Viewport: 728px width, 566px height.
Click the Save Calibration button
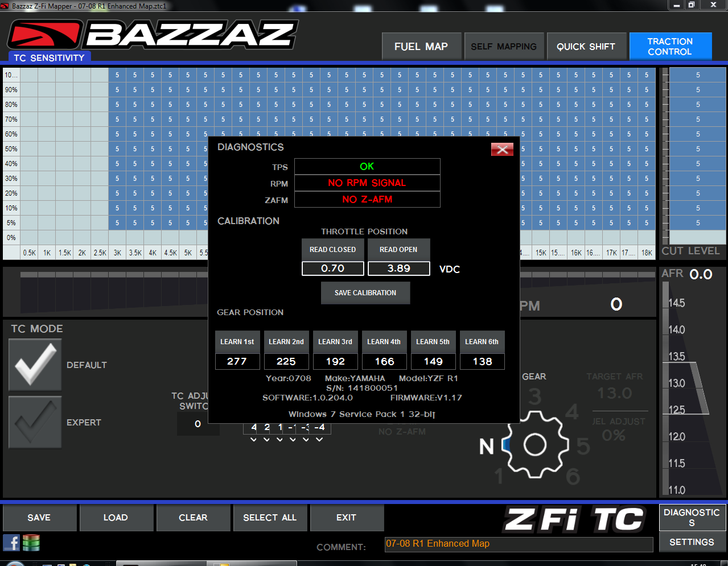[365, 293]
